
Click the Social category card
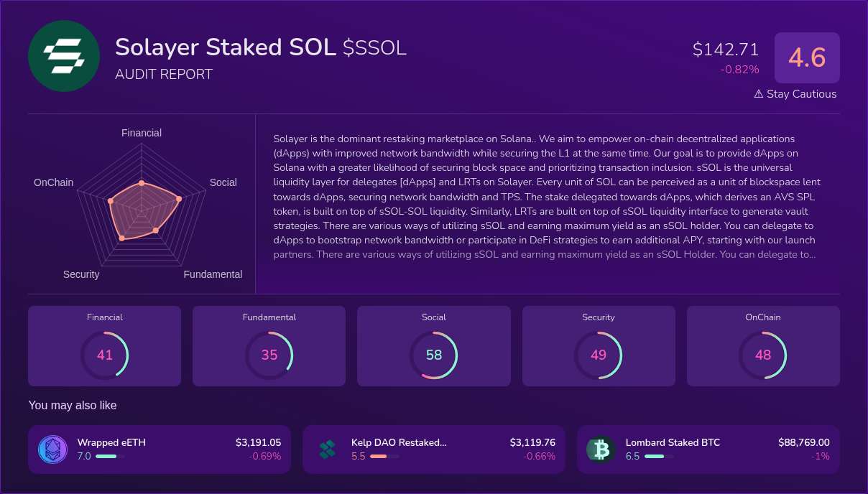pyautogui.click(x=434, y=345)
